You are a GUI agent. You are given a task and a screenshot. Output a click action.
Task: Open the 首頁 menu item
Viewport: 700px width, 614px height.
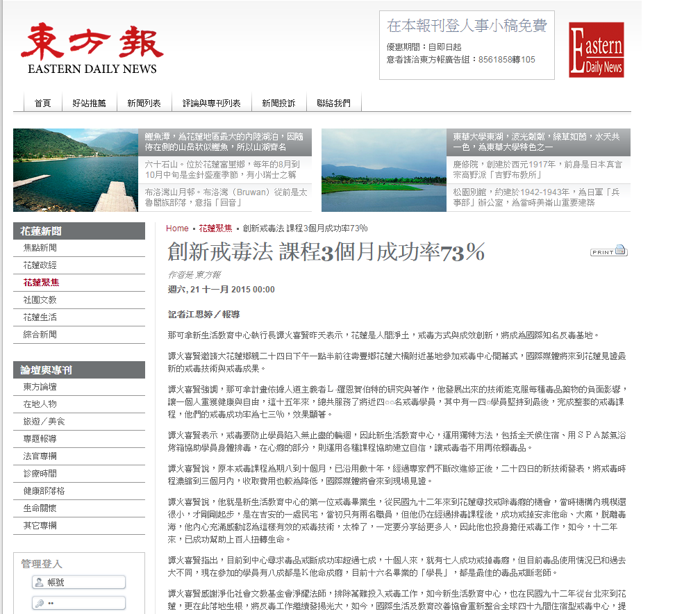coord(43,103)
